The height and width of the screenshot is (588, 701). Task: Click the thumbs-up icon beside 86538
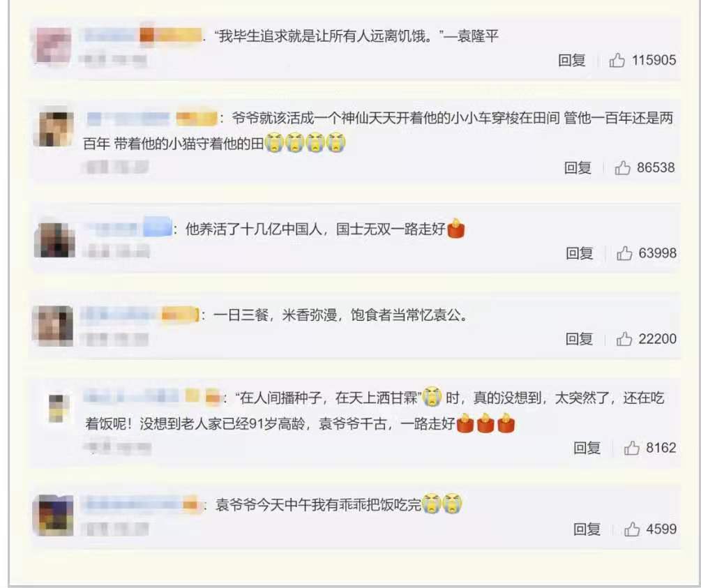(x=622, y=167)
